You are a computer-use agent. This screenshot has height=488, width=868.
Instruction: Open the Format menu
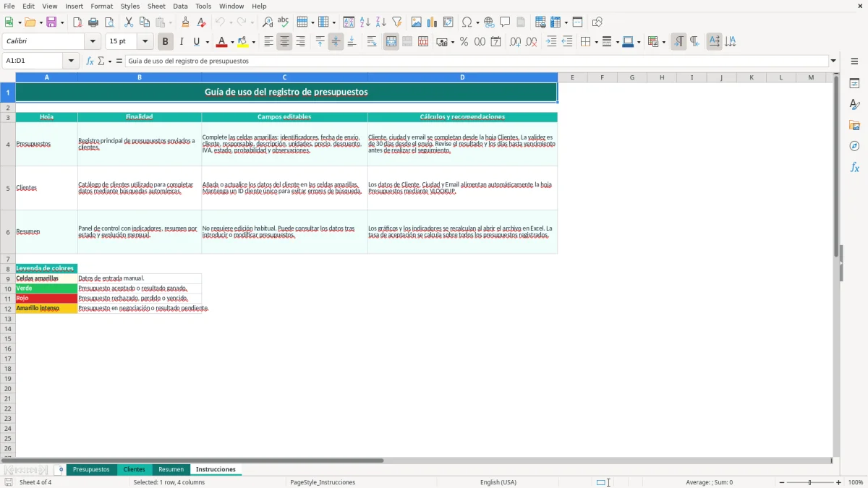pyautogui.click(x=101, y=6)
